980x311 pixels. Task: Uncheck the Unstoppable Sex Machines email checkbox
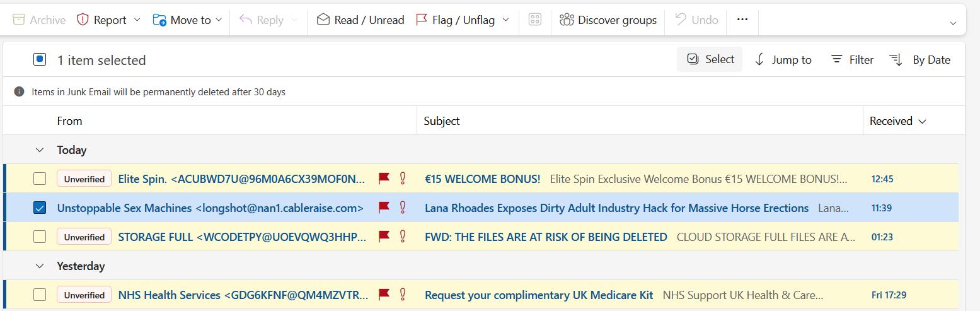click(x=40, y=208)
